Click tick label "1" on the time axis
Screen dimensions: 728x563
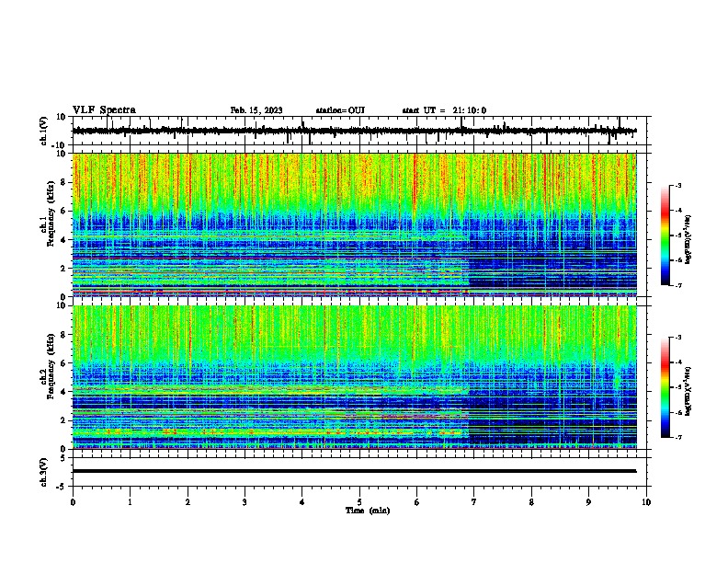[x=130, y=502]
